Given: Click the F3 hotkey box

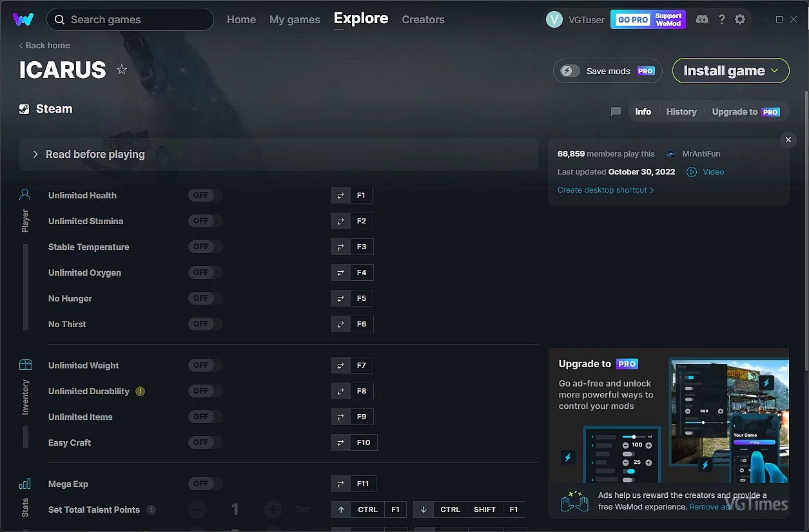Looking at the screenshot, I should click(362, 247).
